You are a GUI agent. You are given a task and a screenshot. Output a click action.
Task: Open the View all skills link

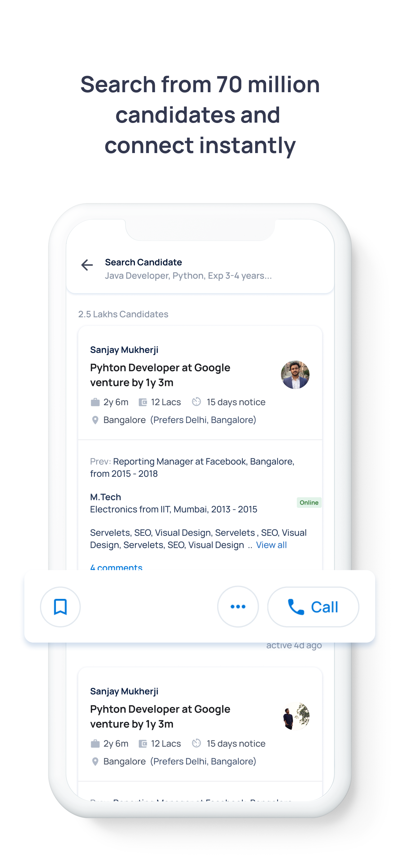click(271, 545)
